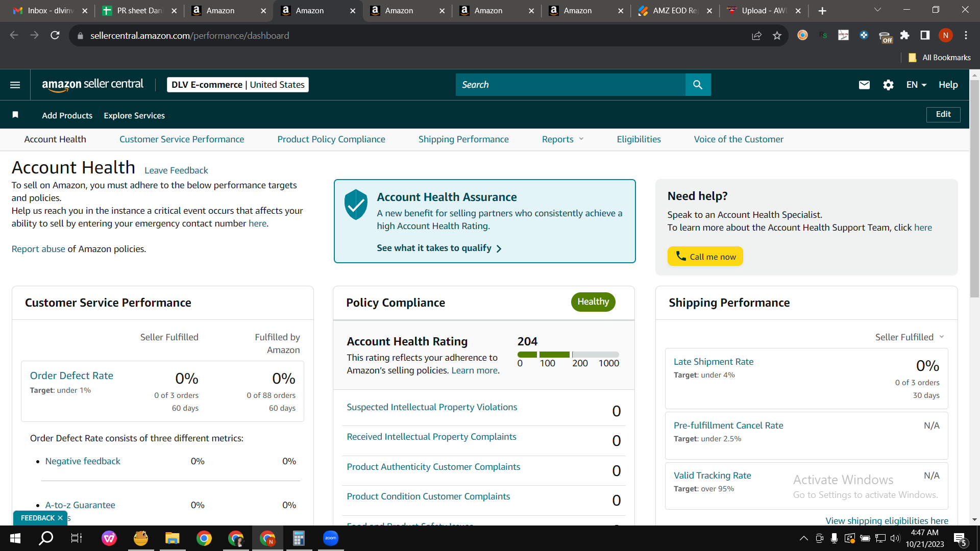This screenshot has width=980, height=551.
Task: Open Chrome profile avatar N
Action: tap(945, 35)
